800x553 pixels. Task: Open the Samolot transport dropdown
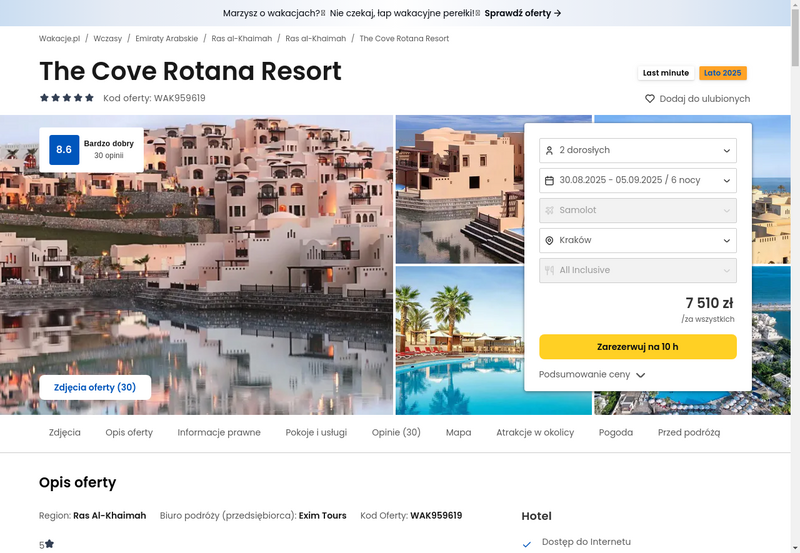click(638, 210)
